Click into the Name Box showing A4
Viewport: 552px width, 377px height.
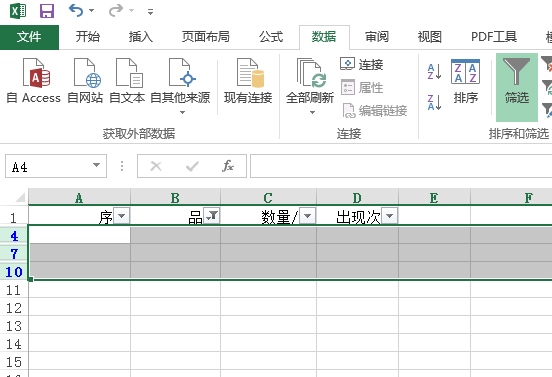coord(49,166)
